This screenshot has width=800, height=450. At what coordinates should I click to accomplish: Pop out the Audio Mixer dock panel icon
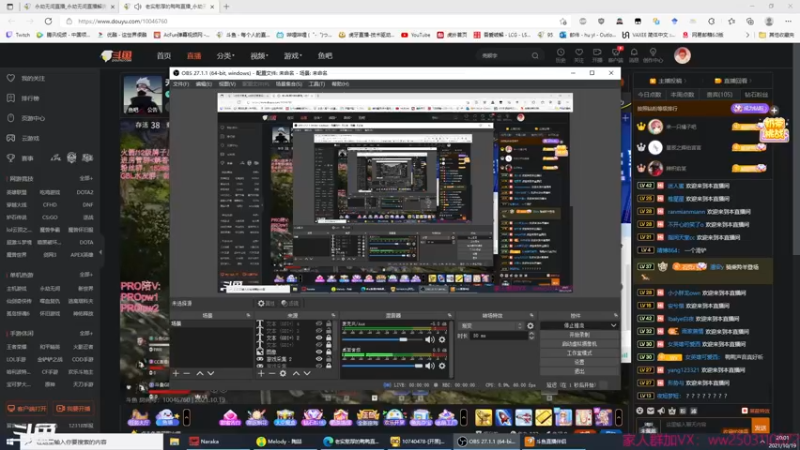[449, 315]
